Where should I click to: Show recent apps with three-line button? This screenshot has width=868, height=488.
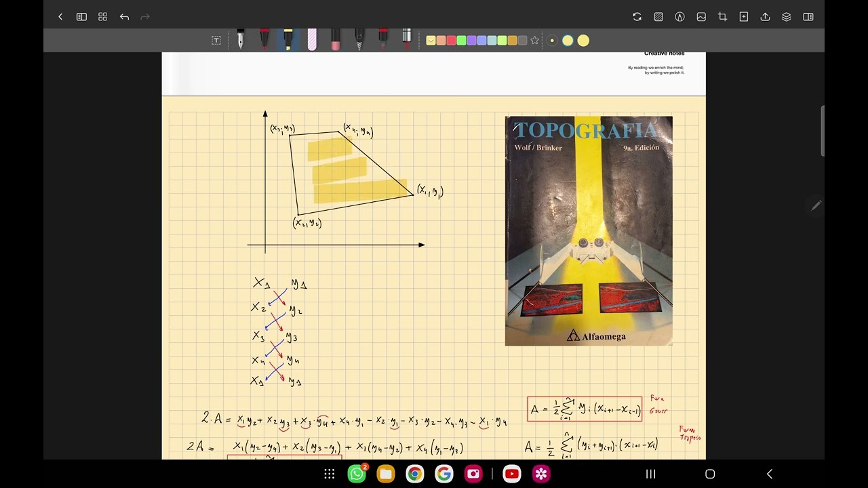650,474
